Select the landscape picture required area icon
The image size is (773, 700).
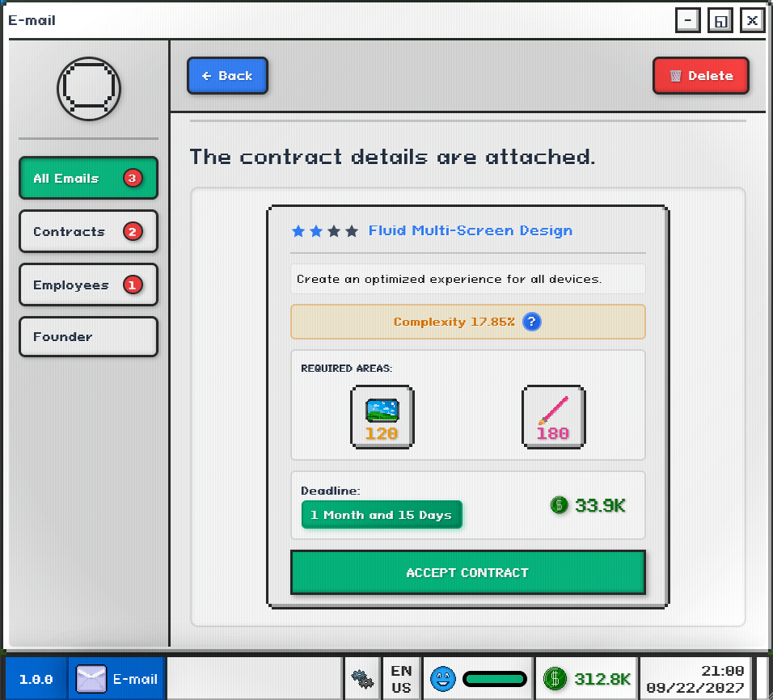382,417
